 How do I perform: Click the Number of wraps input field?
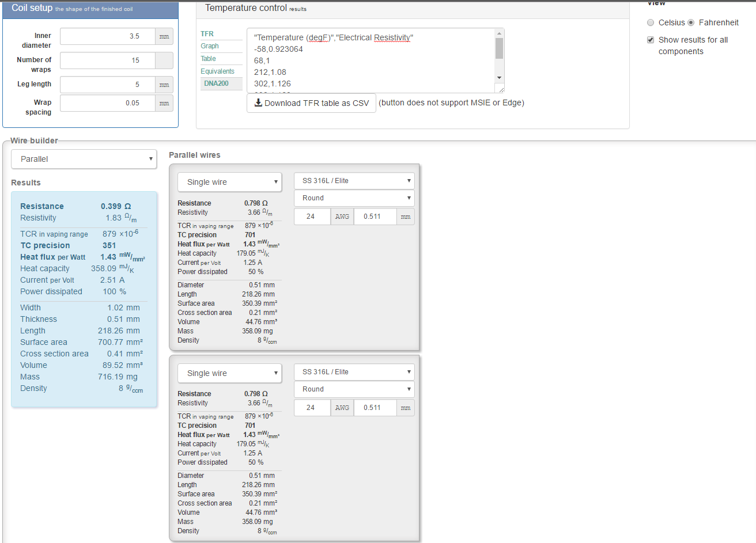[x=108, y=60]
